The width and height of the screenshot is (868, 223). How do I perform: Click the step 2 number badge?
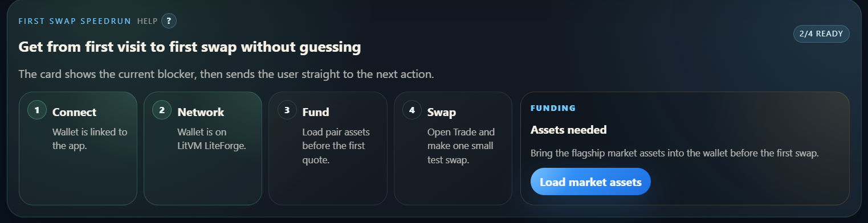point(162,110)
